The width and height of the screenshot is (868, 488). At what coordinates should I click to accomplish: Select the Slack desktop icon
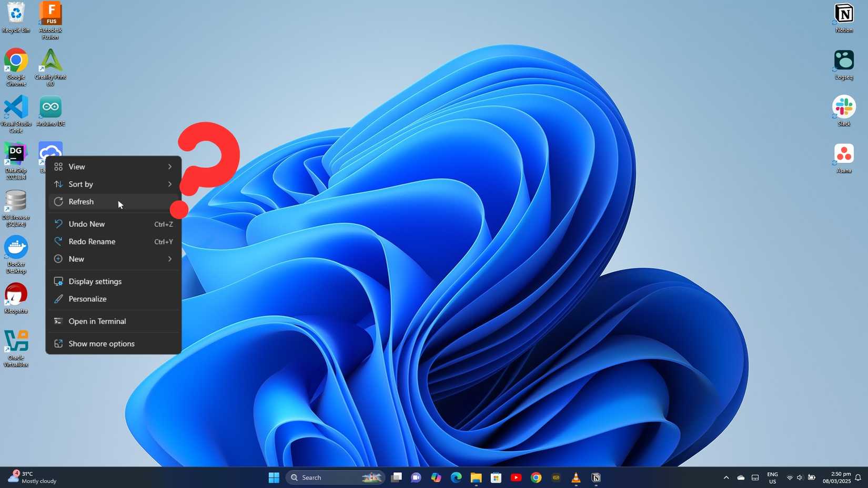[x=844, y=111]
